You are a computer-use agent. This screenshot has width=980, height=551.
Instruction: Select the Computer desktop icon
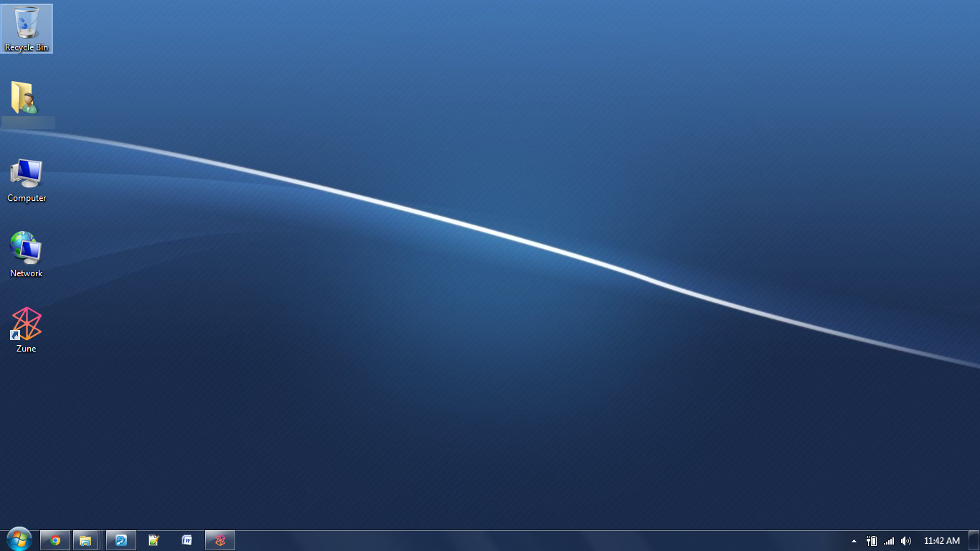coord(27,181)
